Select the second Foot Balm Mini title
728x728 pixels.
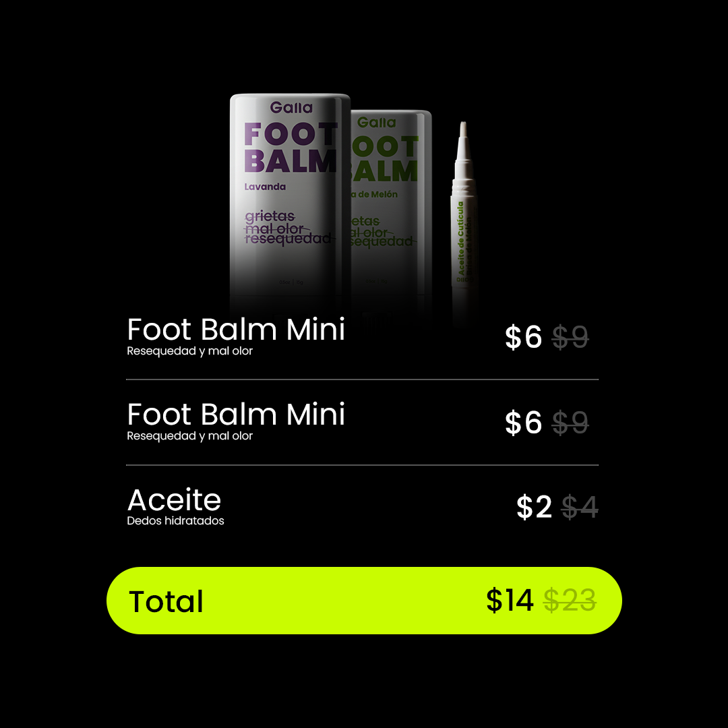(x=236, y=414)
